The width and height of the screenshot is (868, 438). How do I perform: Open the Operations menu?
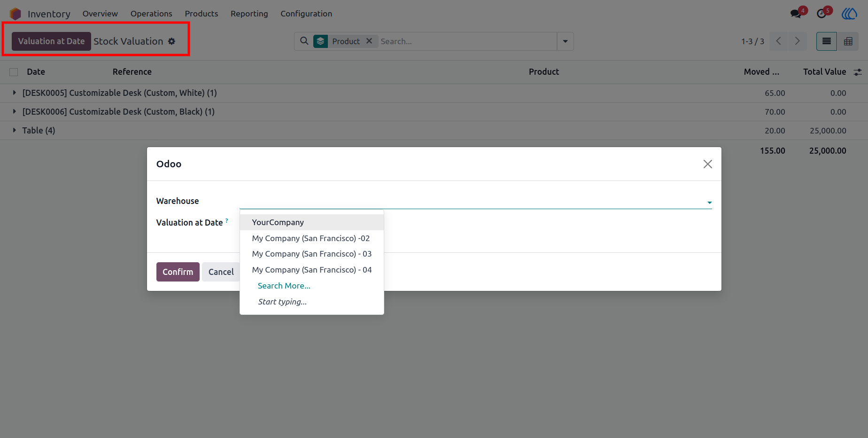pyautogui.click(x=151, y=14)
